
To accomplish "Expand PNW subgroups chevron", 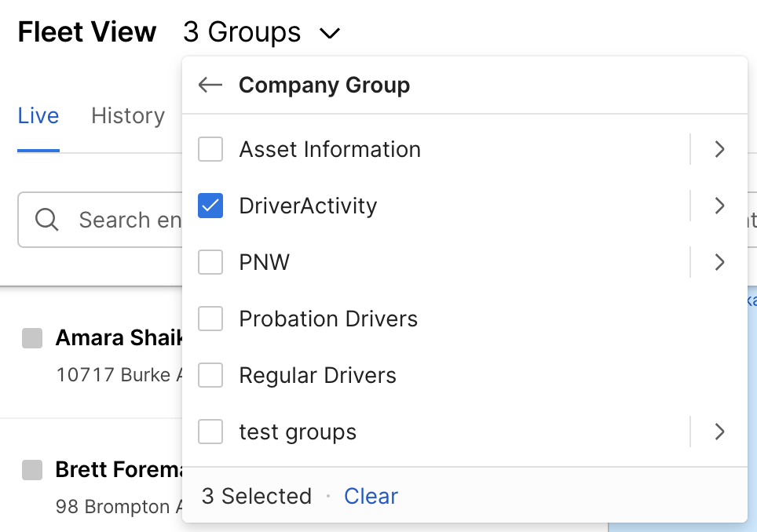I will (719, 262).
